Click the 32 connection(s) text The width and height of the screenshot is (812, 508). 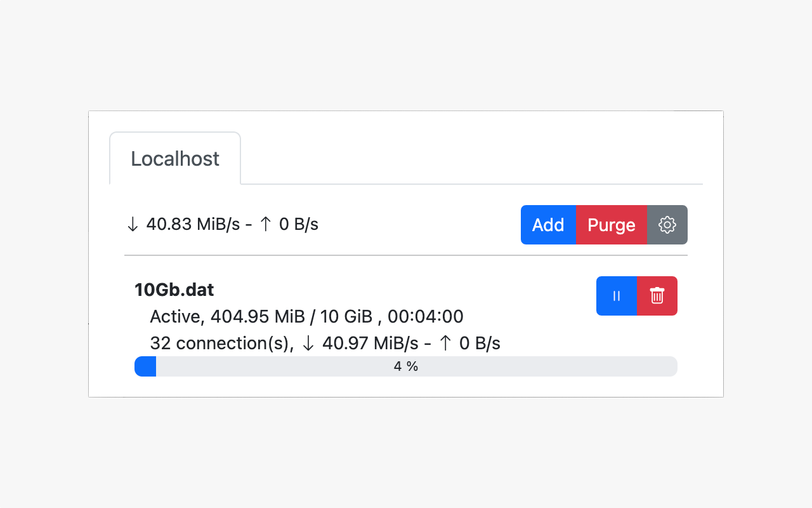point(220,344)
